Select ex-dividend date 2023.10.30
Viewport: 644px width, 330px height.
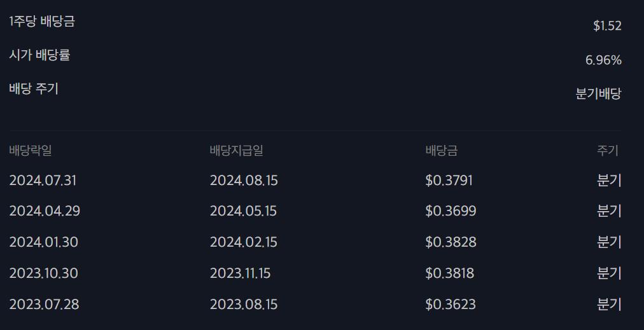coord(43,273)
